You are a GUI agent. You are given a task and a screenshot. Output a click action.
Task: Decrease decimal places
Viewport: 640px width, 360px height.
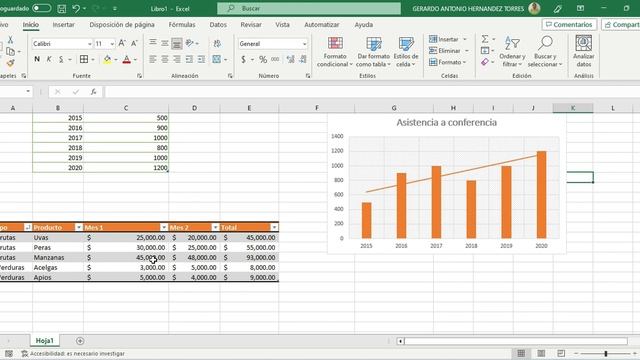click(x=303, y=60)
